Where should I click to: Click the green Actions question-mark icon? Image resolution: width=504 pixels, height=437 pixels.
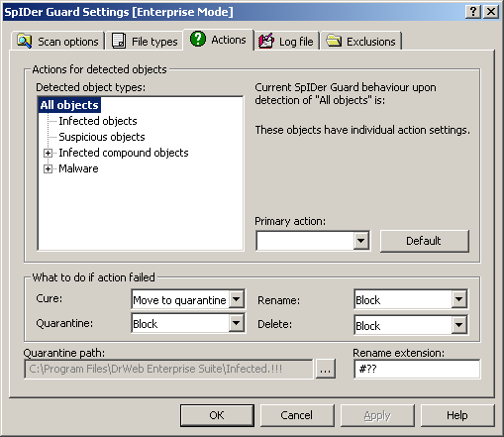[x=198, y=39]
